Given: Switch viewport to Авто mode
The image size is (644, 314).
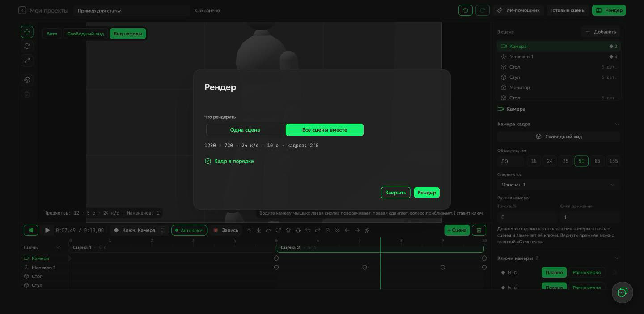Looking at the screenshot, I should click(52, 34).
